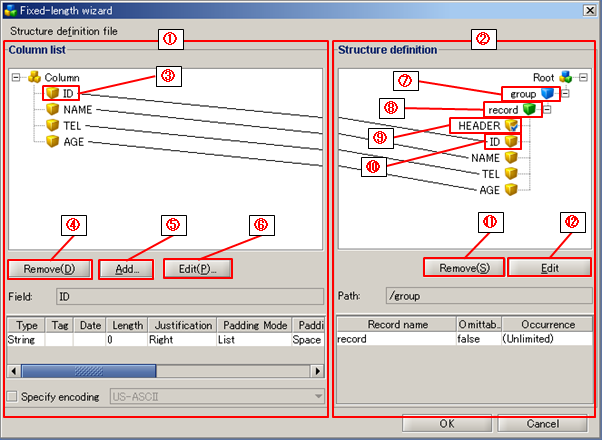Screen dimensions: 602x440
Task: Select the HEADER node icon in Structure definition
Action: [x=511, y=125]
